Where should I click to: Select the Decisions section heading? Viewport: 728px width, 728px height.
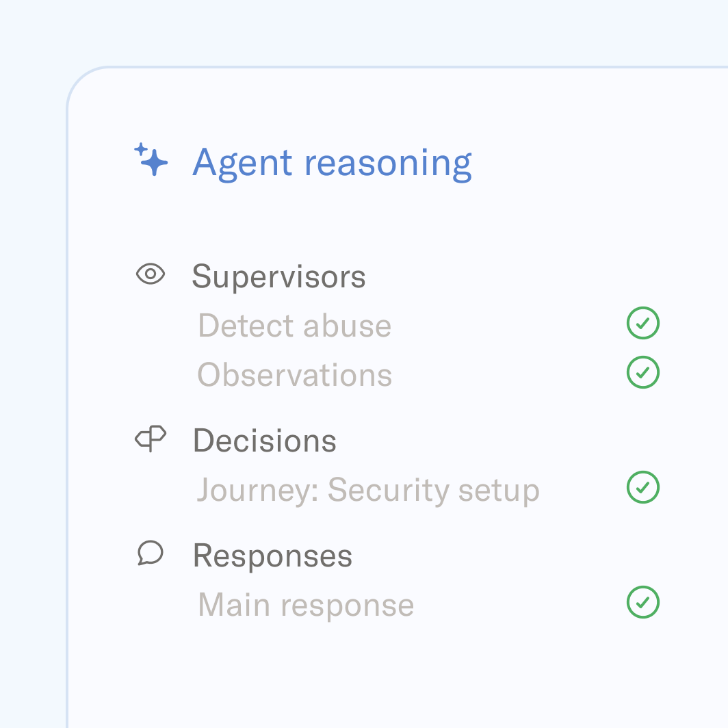[x=265, y=440]
